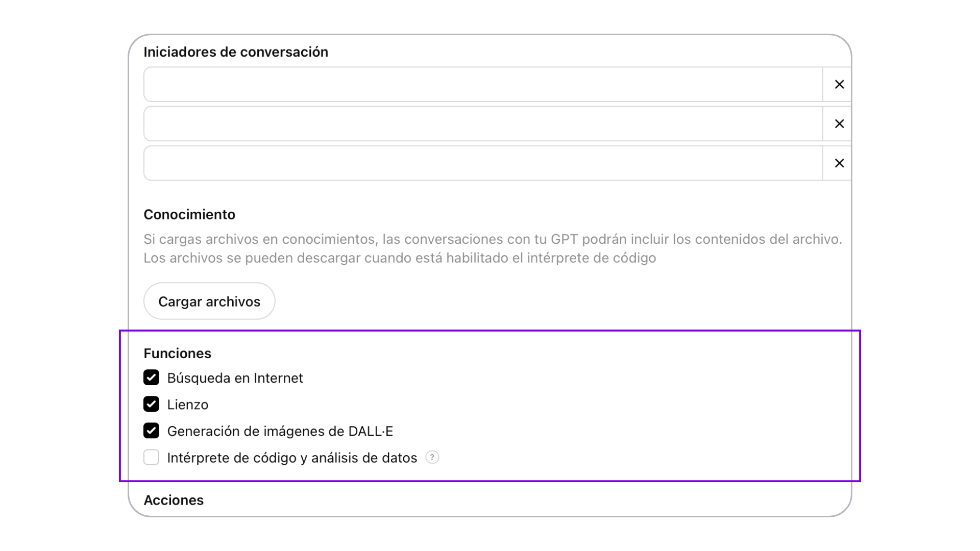The height and width of the screenshot is (551, 980).
Task: Disable the Lienzo checkbox
Action: point(151,404)
